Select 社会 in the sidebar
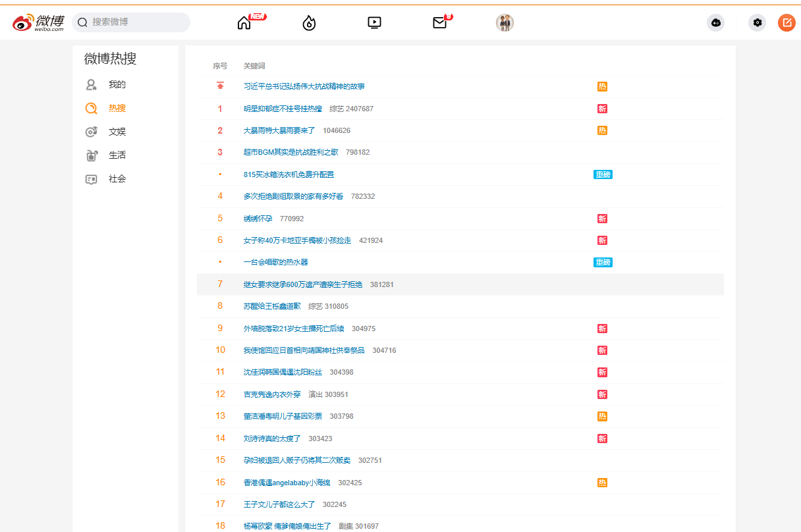This screenshot has width=801, height=532. 117,179
